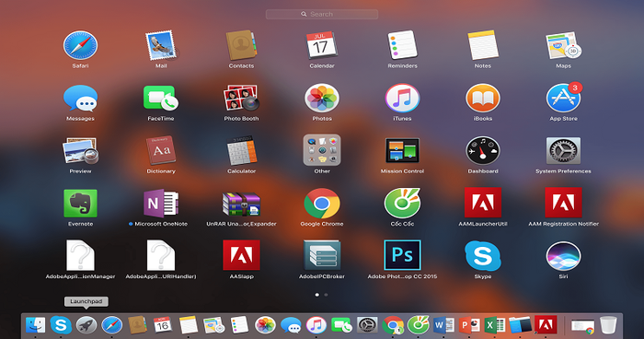644x339 pixels.
Task: Open Microsoft Word from the Dock
Action: [x=443, y=325]
